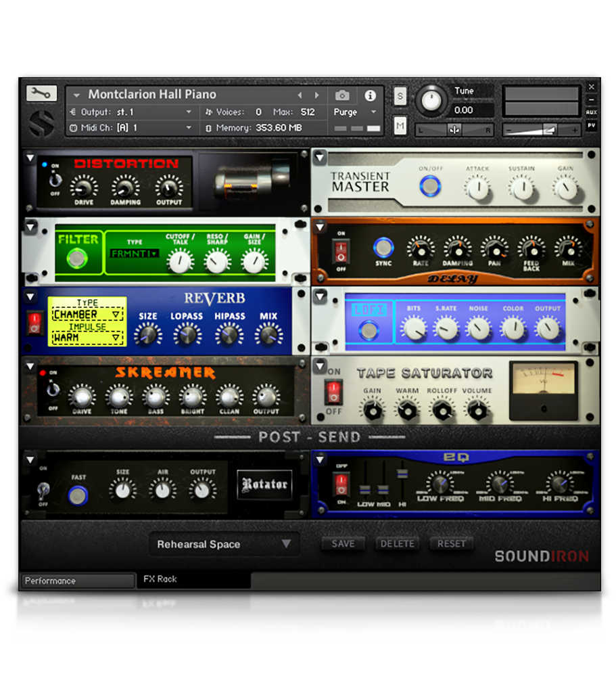The image size is (616, 678).
Task: Toggle the Distortion on/off switch
Action: [53, 181]
